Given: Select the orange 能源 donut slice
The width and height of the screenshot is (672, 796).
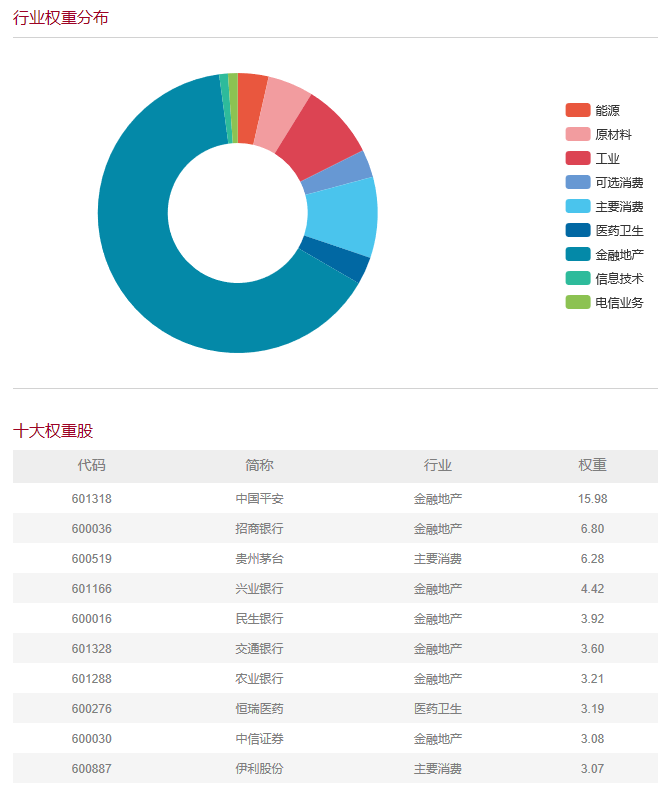Looking at the screenshot, I should (251, 108).
